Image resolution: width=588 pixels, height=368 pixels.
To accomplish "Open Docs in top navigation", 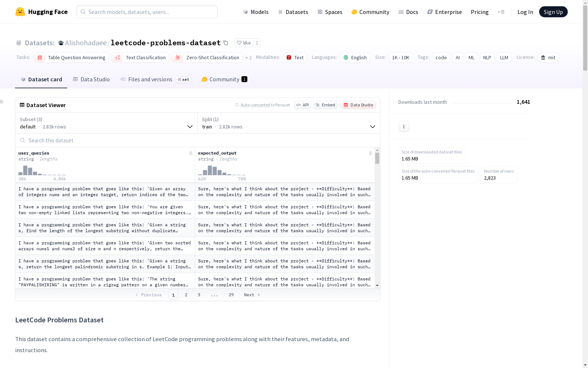I will 408,12.
